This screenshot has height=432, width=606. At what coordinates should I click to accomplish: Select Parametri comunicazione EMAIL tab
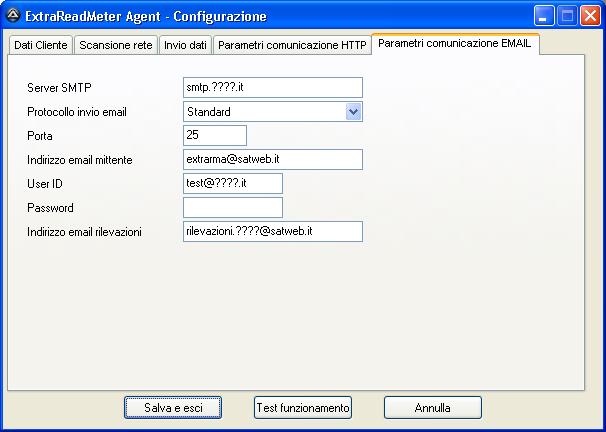pyautogui.click(x=455, y=44)
